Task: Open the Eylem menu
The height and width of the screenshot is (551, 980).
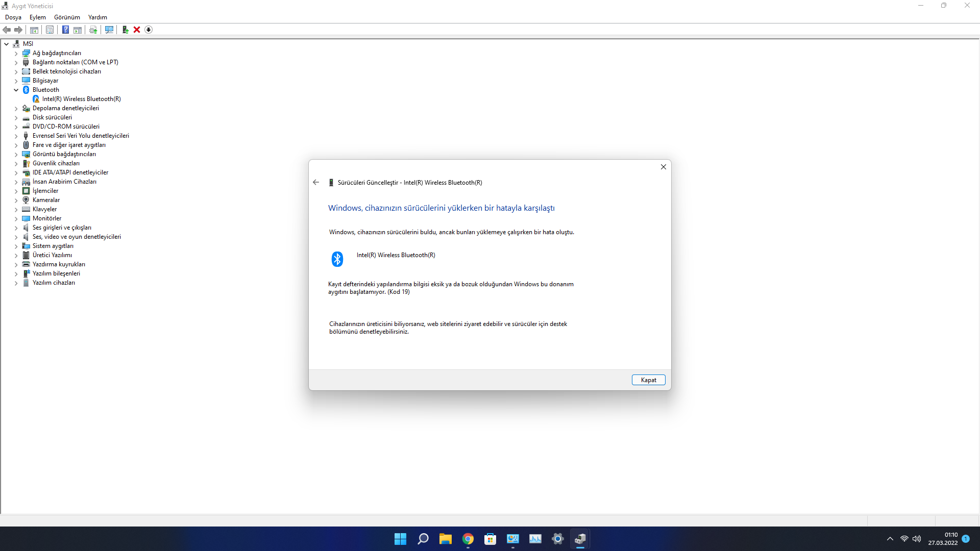Action: (37, 17)
